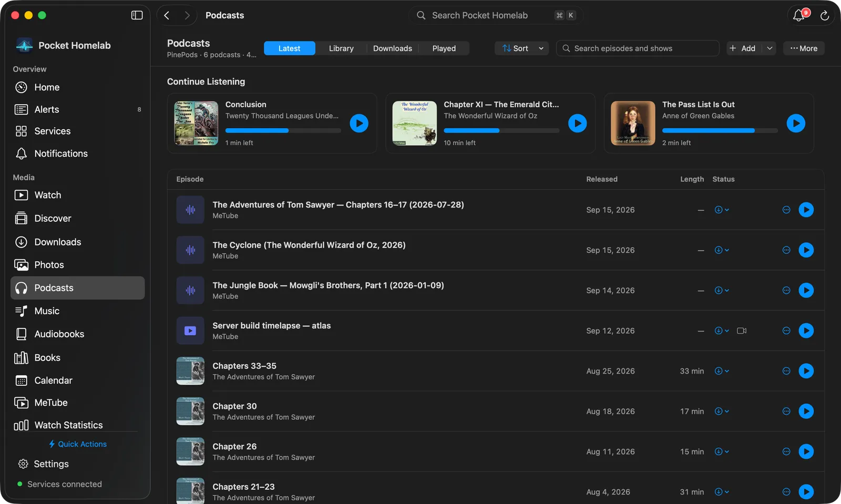Switch to the Downloads tab
Image resolution: width=841 pixels, height=504 pixels.
pyautogui.click(x=393, y=48)
